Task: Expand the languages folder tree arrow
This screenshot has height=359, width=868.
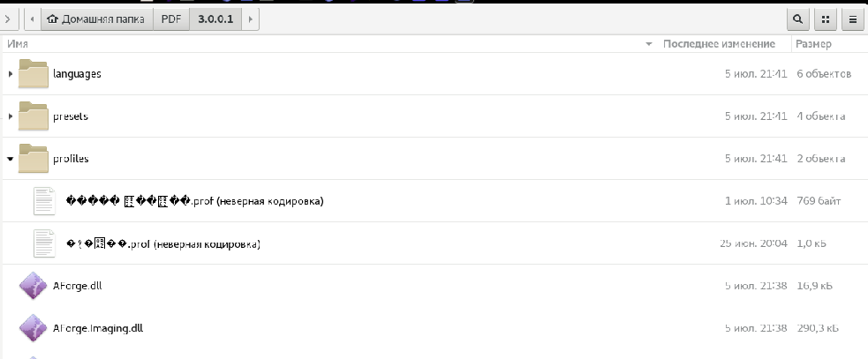Action: [11, 74]
